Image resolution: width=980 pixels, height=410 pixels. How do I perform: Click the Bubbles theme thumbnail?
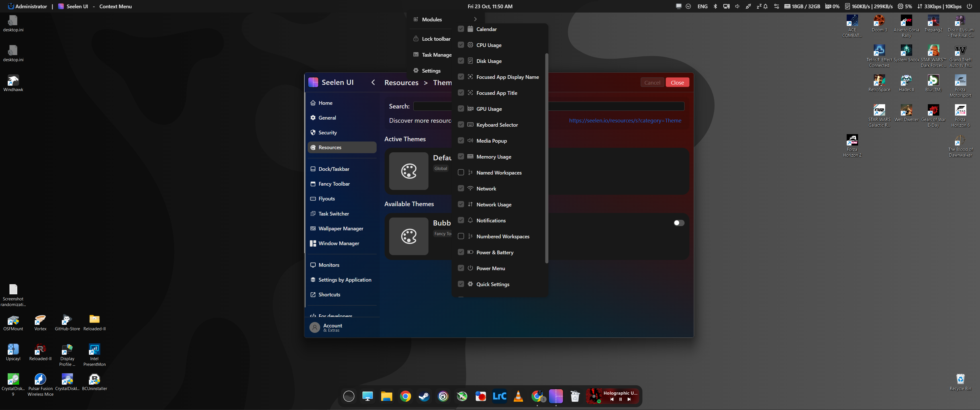pyautogui.click(x=409, y=236)
